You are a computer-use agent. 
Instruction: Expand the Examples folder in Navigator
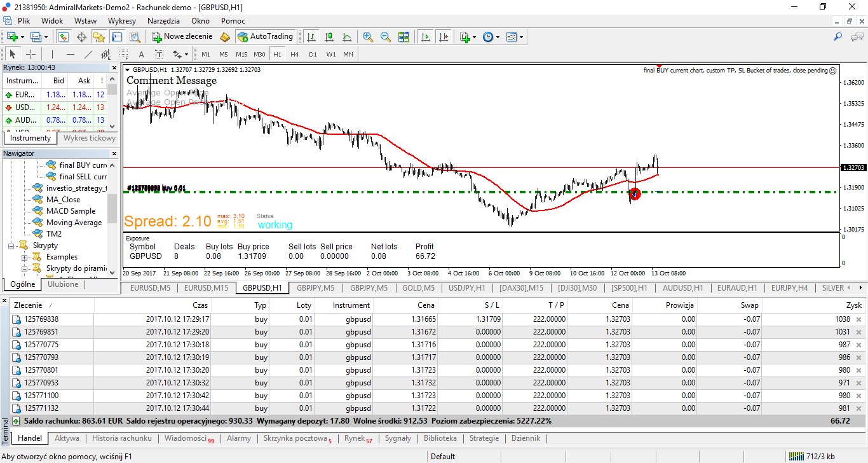coord(25,257)
